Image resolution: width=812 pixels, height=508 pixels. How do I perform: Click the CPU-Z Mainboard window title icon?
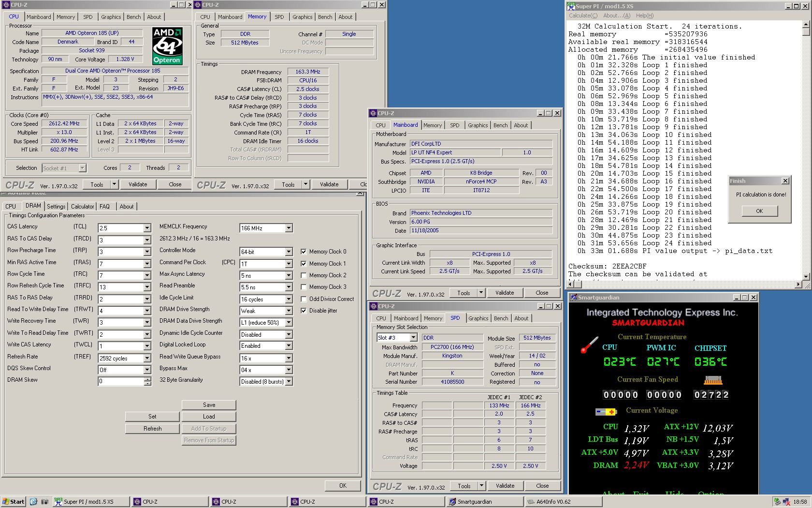point(373,113)
